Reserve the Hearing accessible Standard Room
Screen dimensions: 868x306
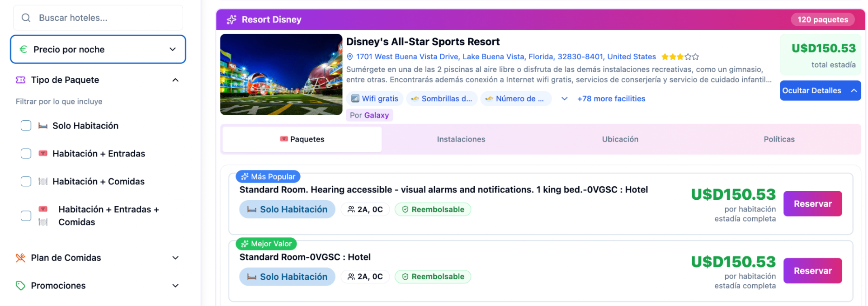click(812, 203)
